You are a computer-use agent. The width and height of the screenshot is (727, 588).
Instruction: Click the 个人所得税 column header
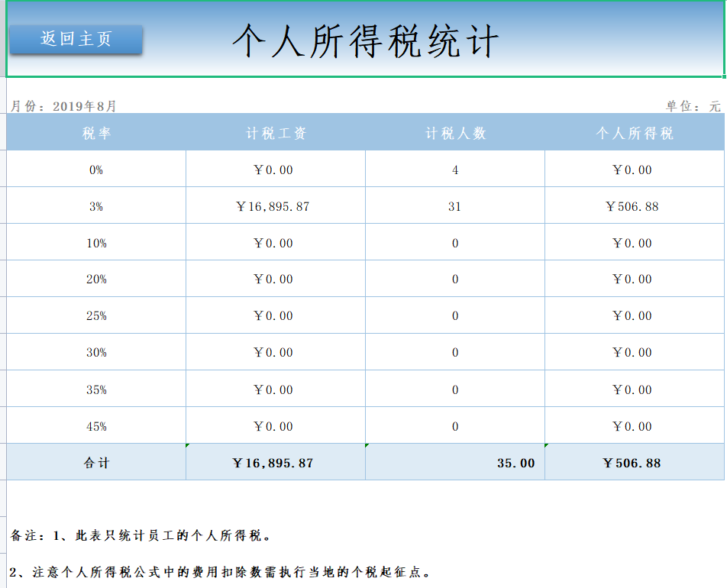pyautogui.click(x=635, y=132)
